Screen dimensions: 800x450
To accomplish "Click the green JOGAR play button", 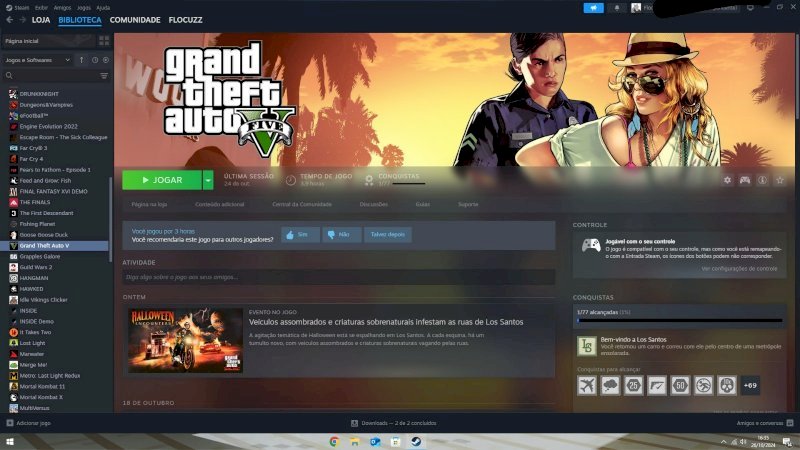I will 162,180.
